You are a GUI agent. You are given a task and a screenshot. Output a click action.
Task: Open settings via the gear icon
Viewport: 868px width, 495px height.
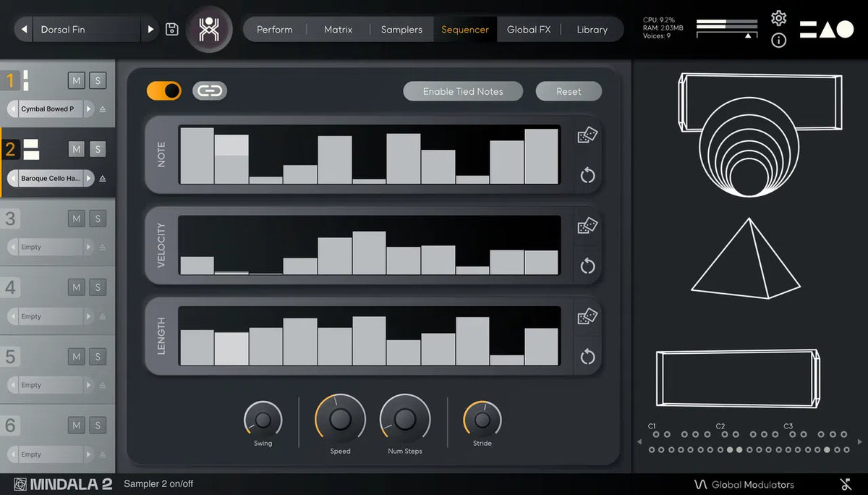(x=778, y=18)
